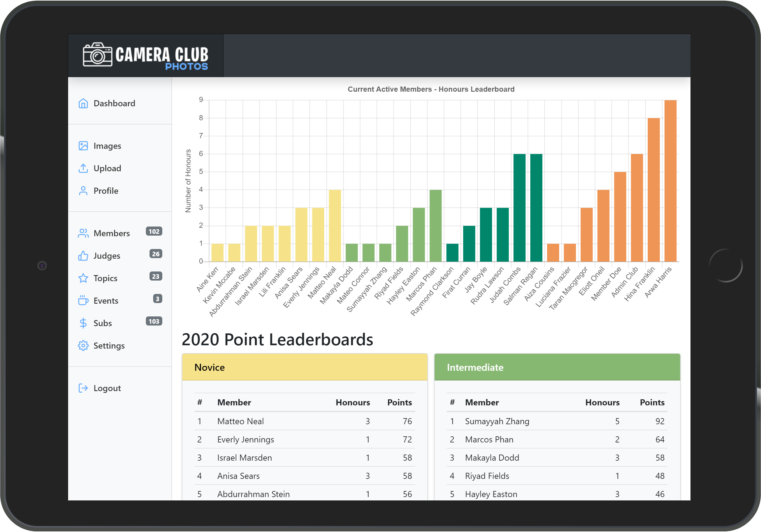Click the Camera Club Photos logo
Screen dimensions: 761x532
tap(146, 56)
